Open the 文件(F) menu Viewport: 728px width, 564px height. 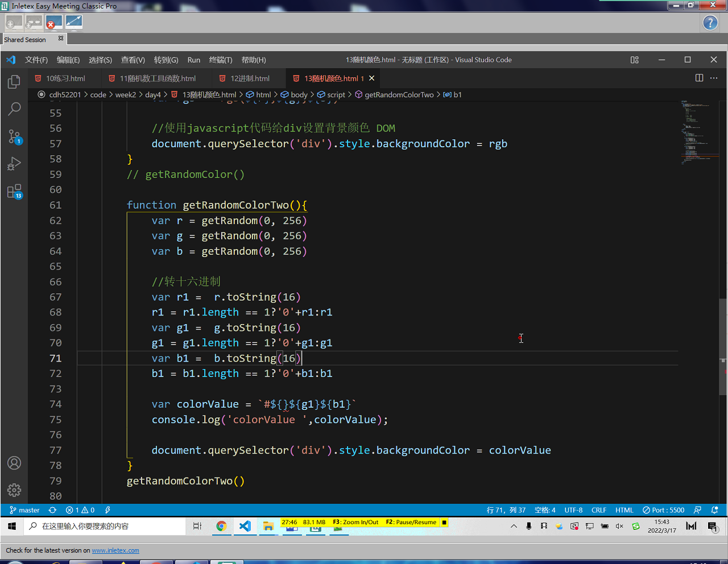36,60
